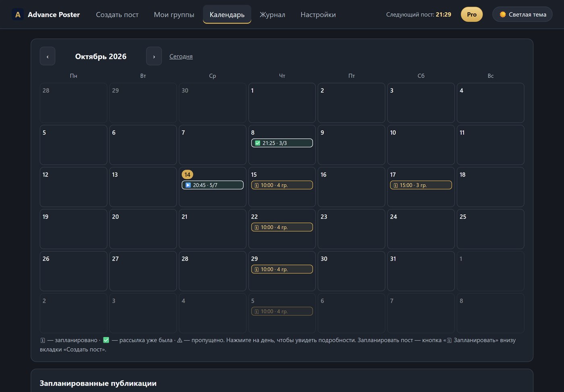564x392 pixels.
Task: Click the Чт weekday header
Action: tap(282, 76)
